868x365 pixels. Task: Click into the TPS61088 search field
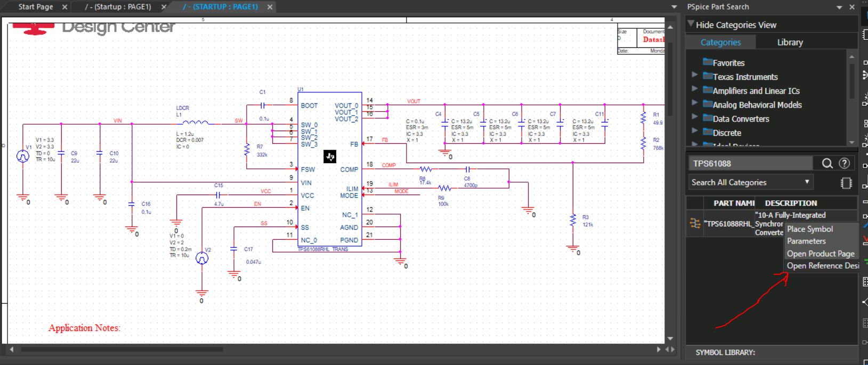pyautogui.click(x=751, y=164)
